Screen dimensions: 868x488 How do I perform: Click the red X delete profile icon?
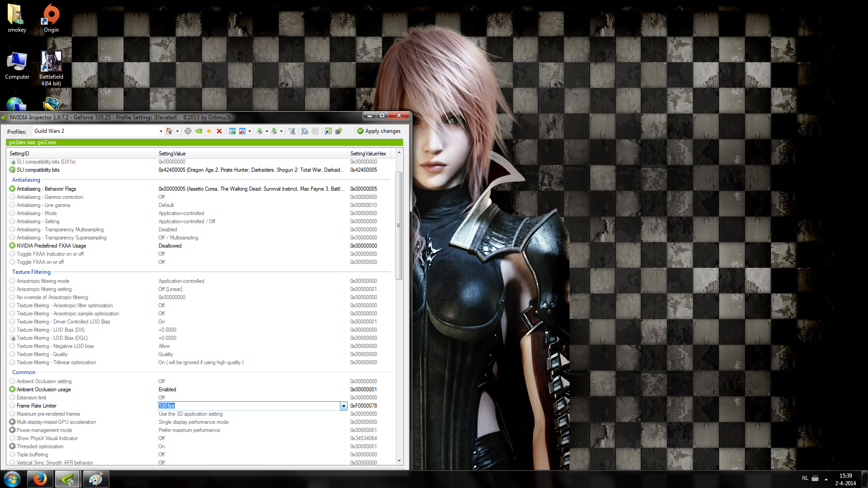(x=219, y=131)
